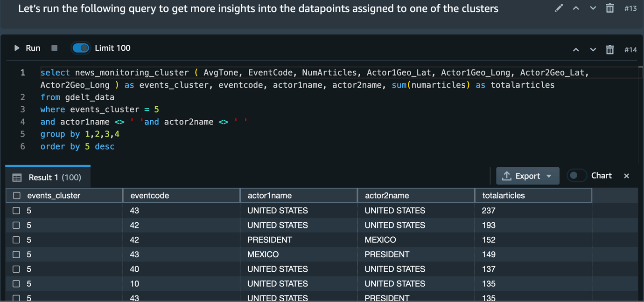The height and width of the screenshot is (302, 644).
Task: Move query cell #14 down
Action: 593,49
